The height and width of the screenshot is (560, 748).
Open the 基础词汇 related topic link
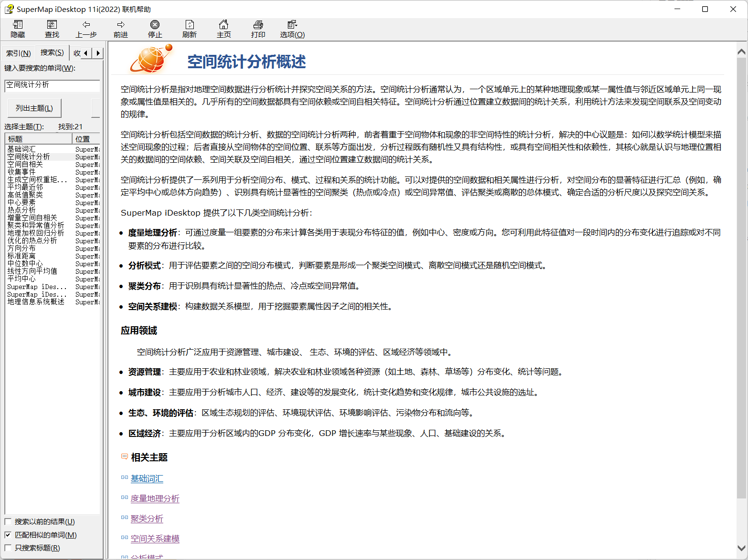pyautogui.click(x=147, y=478)
